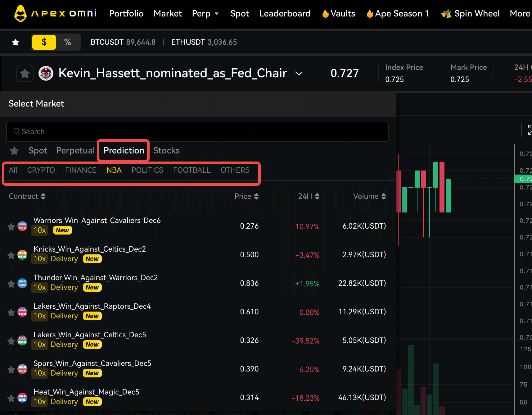The image size is (532, 415).
Task: Switch ticker display to dollar mode
Action: coord(44,42)
